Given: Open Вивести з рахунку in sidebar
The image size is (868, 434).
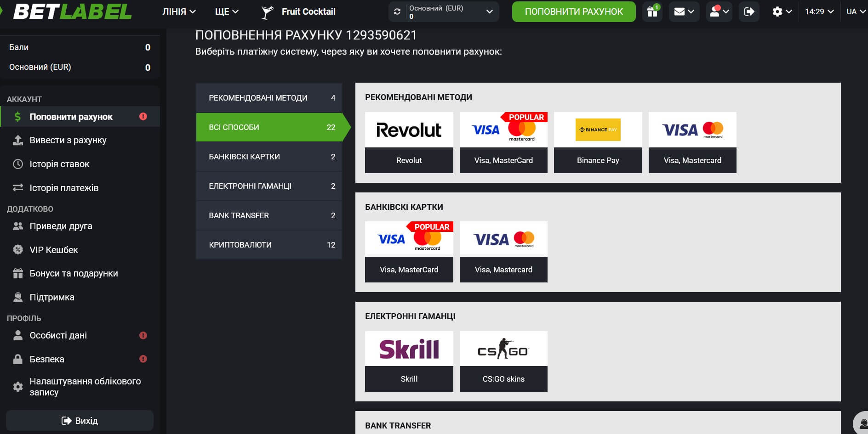Looking at the screenshot, I should pos(80,140).
